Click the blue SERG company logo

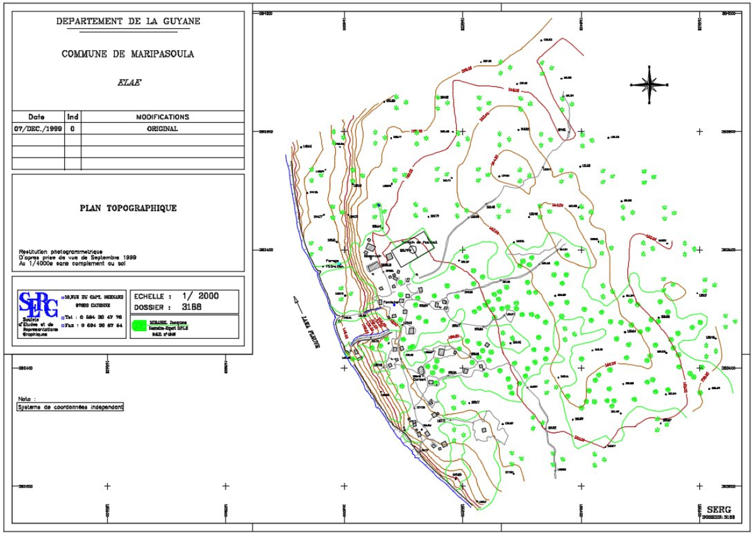pos(39,306)
